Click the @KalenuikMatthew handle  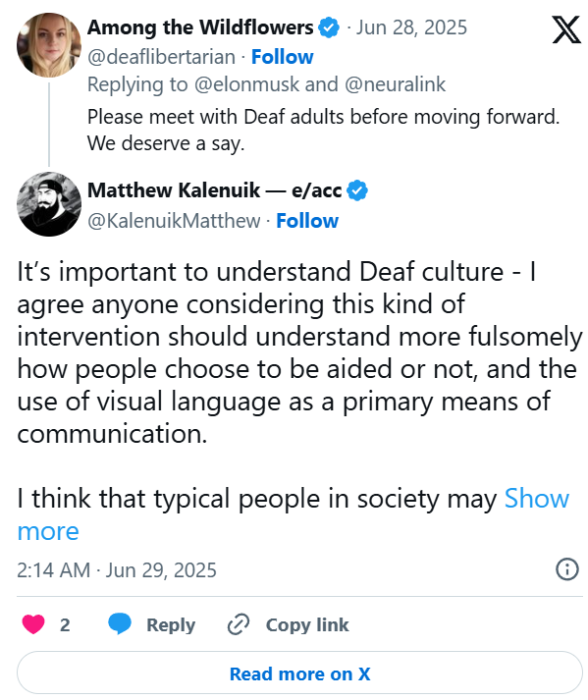point(174,221)
